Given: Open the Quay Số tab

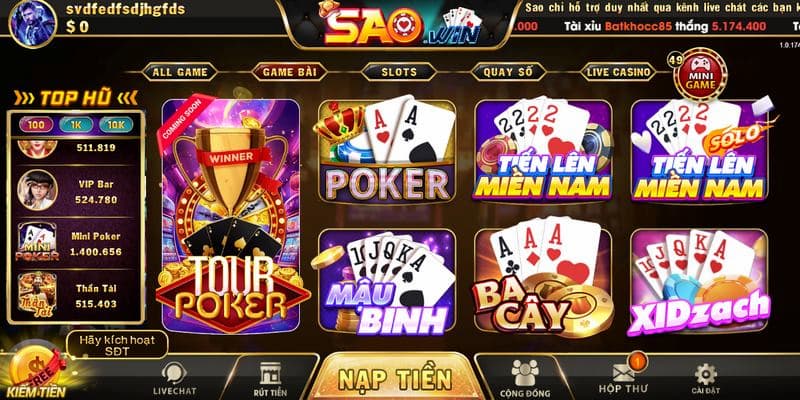Looking at the screenshot, I should click(x=508, y=72).
